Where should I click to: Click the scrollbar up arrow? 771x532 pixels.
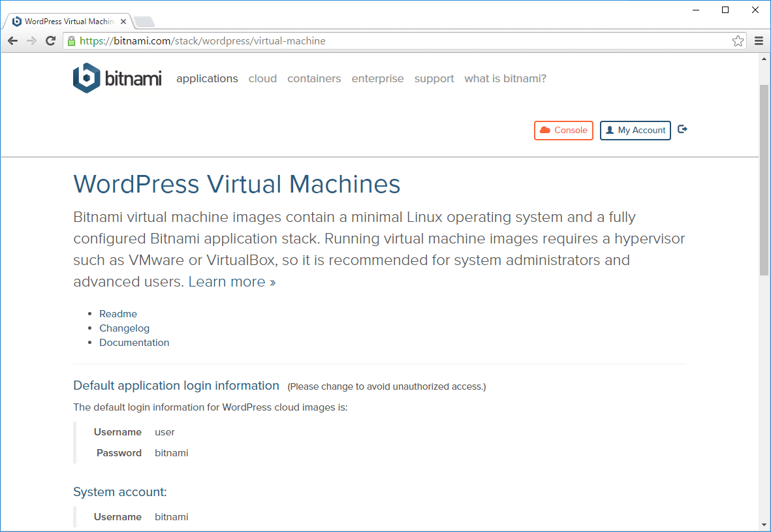tap(764, 59)
